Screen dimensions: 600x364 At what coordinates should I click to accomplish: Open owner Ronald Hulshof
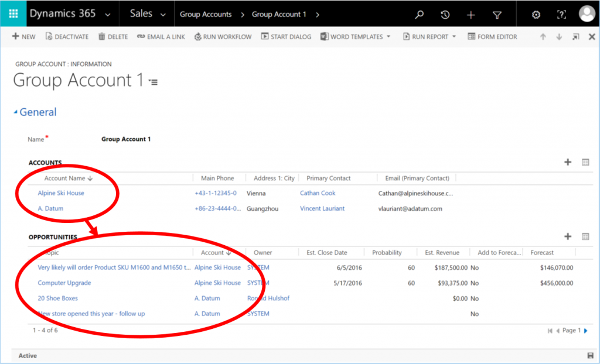click(268, 298)
